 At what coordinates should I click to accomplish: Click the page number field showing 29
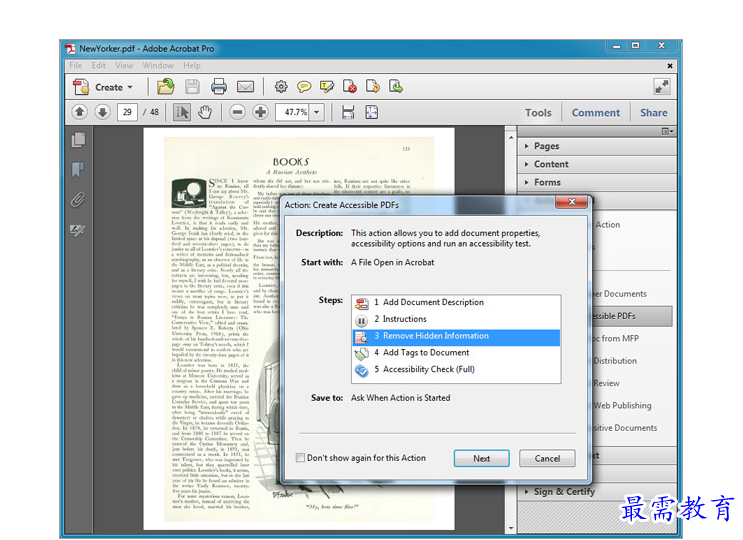tap(127, 112)
